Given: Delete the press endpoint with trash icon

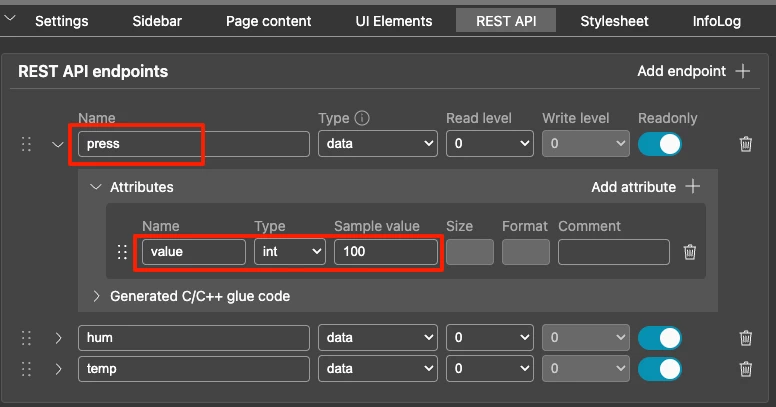Looking at the screenshot, I should tap(745, 144).
